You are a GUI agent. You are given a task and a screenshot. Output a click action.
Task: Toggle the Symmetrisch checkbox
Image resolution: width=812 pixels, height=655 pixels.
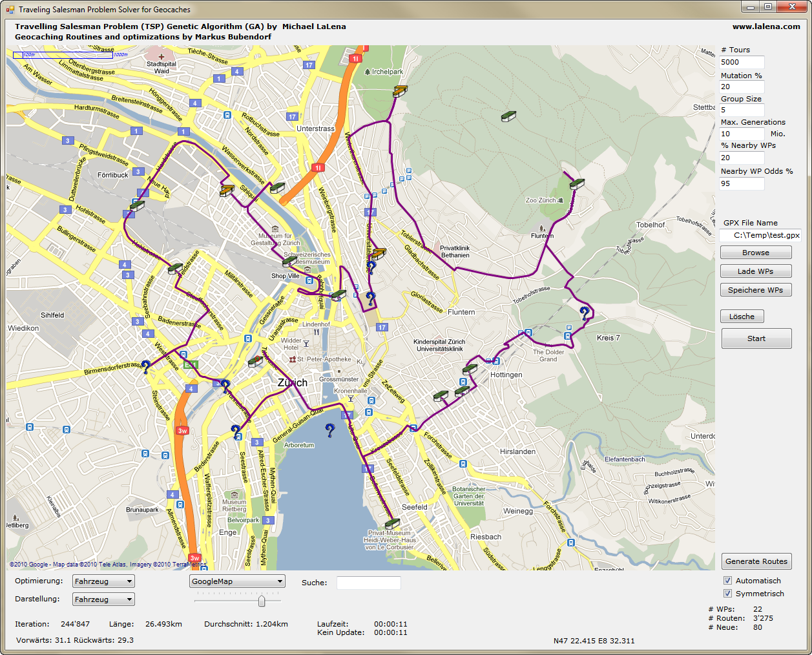click(x=727, y=593)
